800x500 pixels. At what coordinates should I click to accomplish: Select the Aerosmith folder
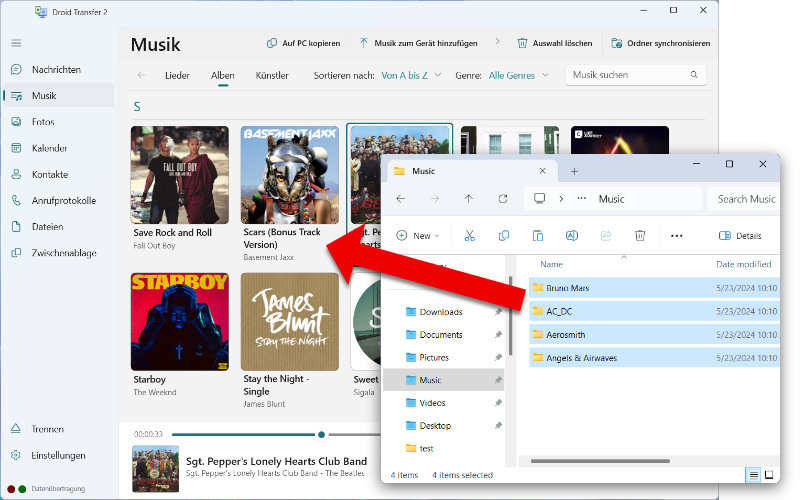[654, 335]
